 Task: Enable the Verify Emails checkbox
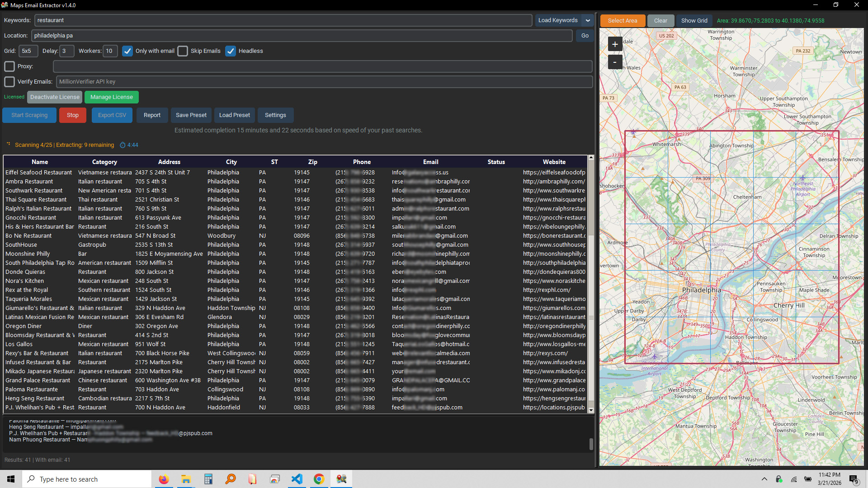9,82
